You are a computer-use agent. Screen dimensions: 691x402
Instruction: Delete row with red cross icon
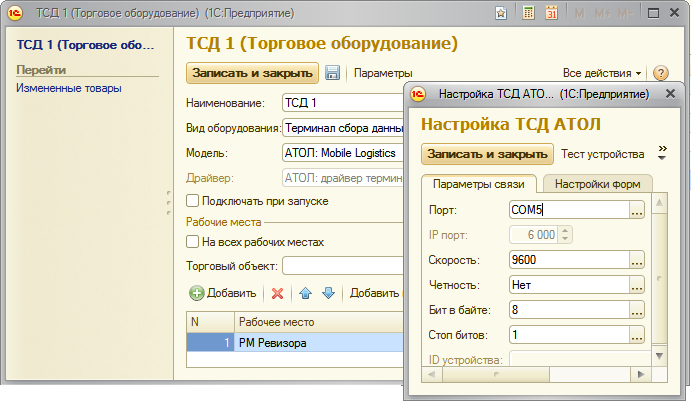tap(277, 293)
